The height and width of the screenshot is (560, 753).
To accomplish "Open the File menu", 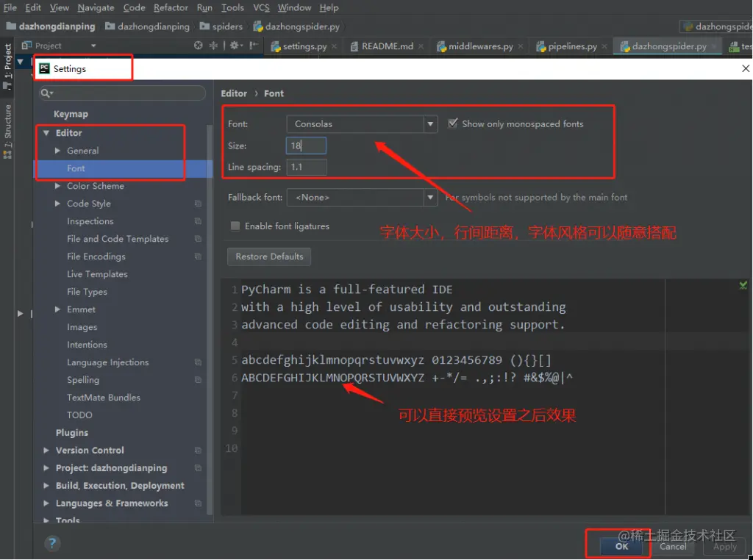I will point(10,7).
